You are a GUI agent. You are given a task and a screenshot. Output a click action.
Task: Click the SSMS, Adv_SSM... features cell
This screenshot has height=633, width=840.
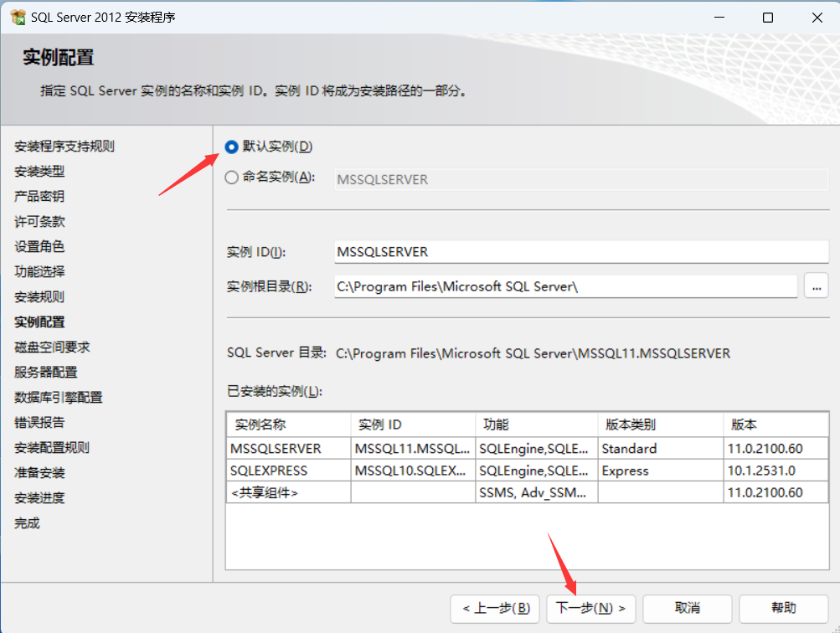click(537, 492)
